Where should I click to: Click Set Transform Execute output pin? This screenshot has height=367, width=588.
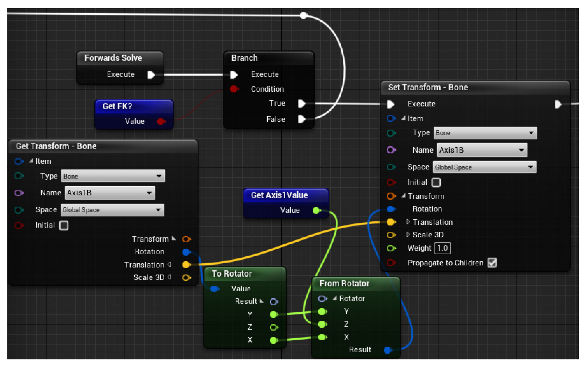558,104
